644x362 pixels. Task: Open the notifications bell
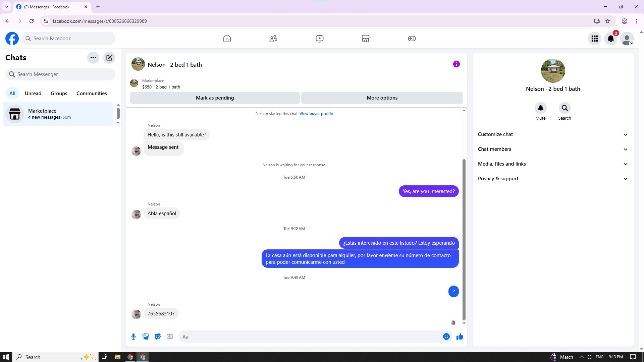(611, 39)
